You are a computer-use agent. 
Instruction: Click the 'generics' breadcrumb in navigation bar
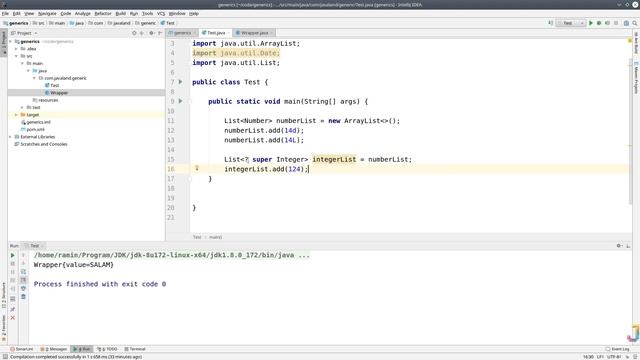click(x=16, y=23)
